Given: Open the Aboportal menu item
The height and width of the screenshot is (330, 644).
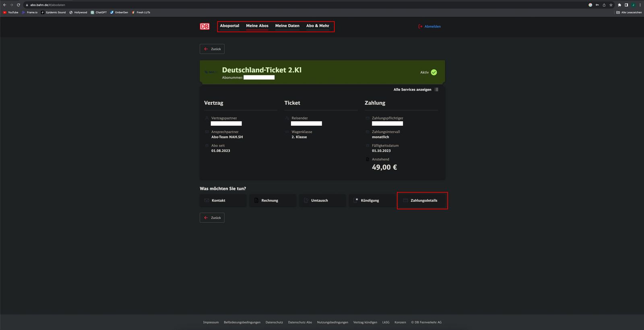Looking at the screenshot, I should pos(229,26).
